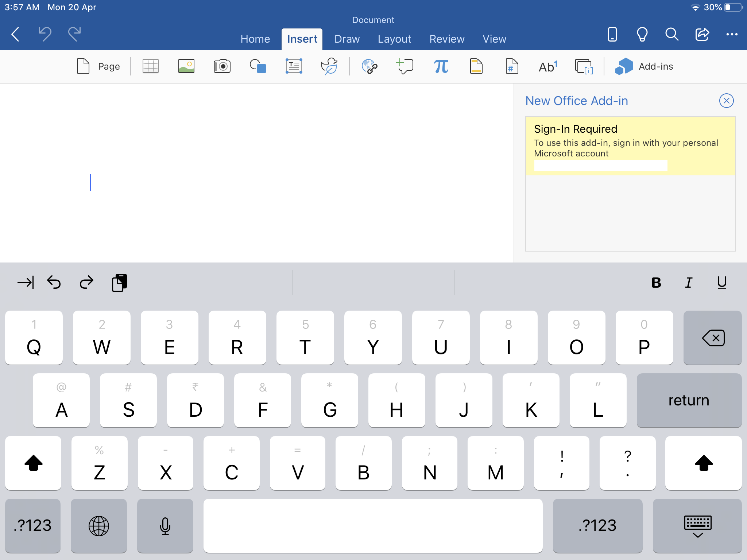Close the New Office Add-in pane
Viewport: 747px width, 560px height.
pyautogui.click(x=726, y=101)
